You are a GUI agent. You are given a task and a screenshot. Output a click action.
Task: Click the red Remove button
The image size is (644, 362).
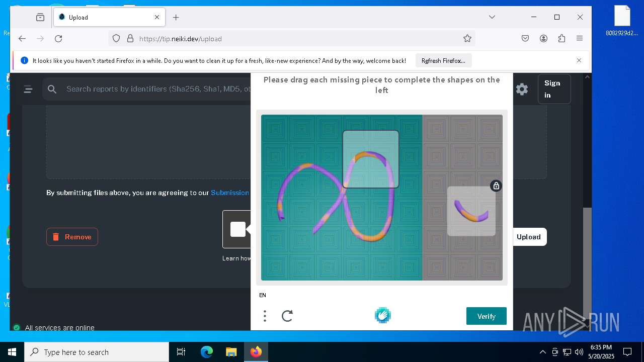point(72,237)
